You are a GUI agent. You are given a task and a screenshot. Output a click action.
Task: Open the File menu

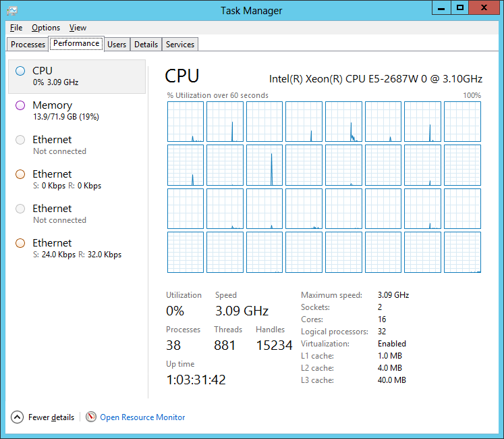16,28
